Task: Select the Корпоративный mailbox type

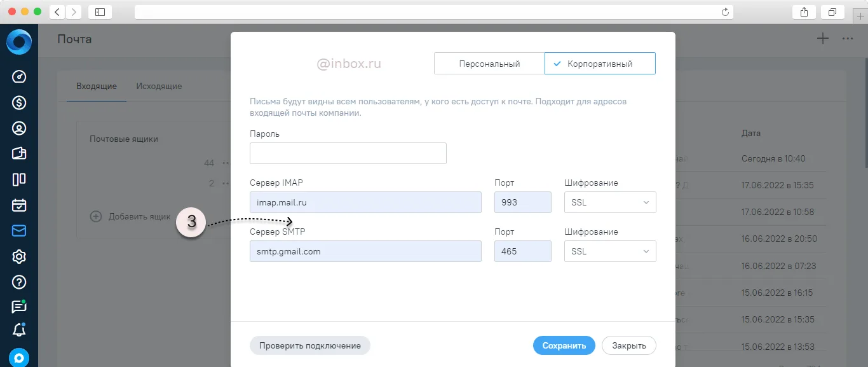Action: tap(600, 64)
